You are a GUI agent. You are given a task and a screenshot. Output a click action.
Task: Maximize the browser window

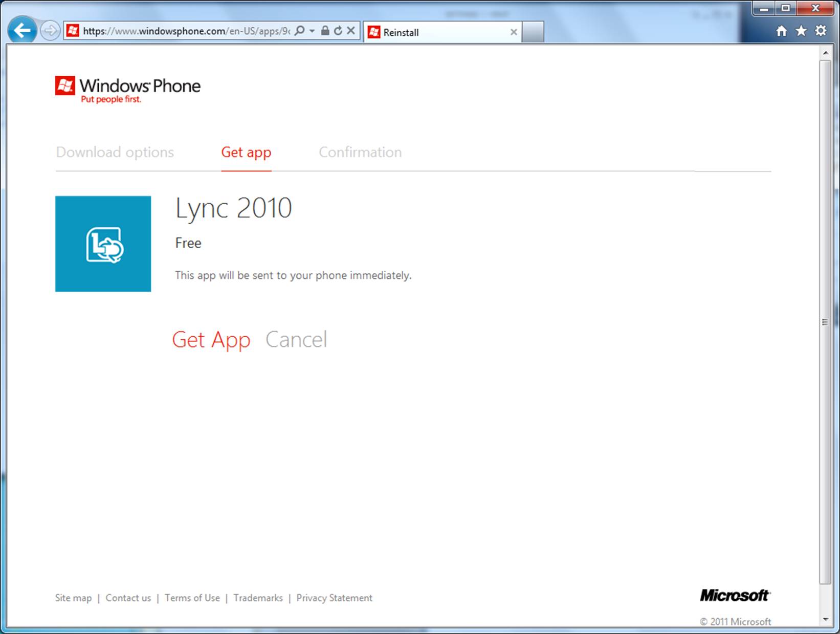tap(786, 8)
